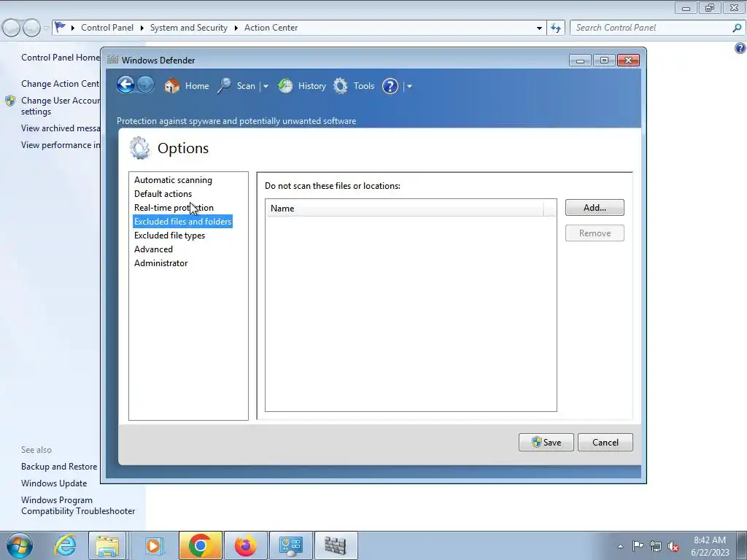Open the Control Panel recent pages dropdown
747x560 pixels.
[x=46, y=28]
